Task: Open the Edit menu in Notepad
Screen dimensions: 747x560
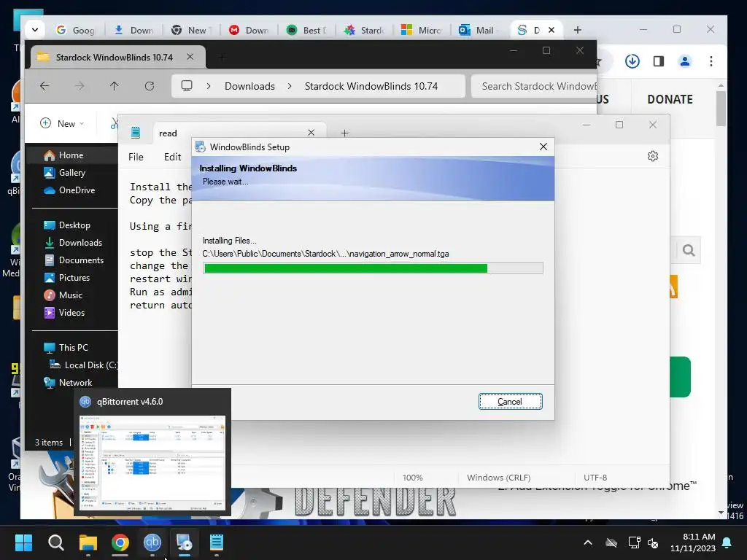Action: click(x=172, y=157)
